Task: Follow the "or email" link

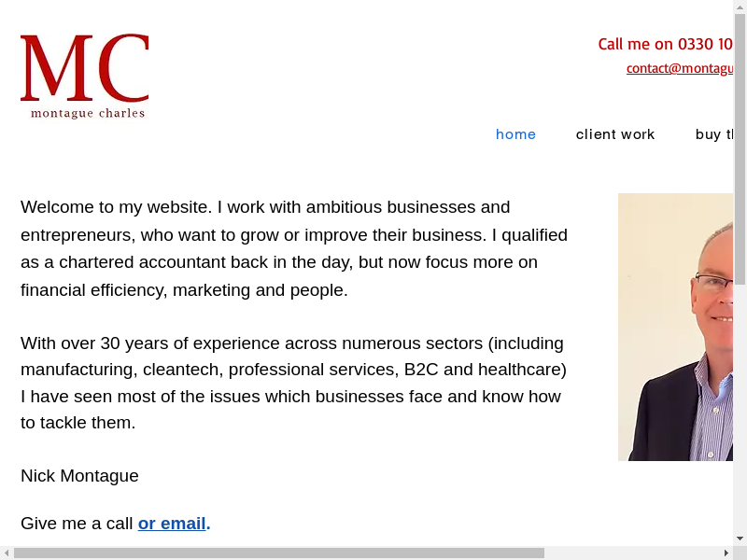Action: [x=172, y=524]
